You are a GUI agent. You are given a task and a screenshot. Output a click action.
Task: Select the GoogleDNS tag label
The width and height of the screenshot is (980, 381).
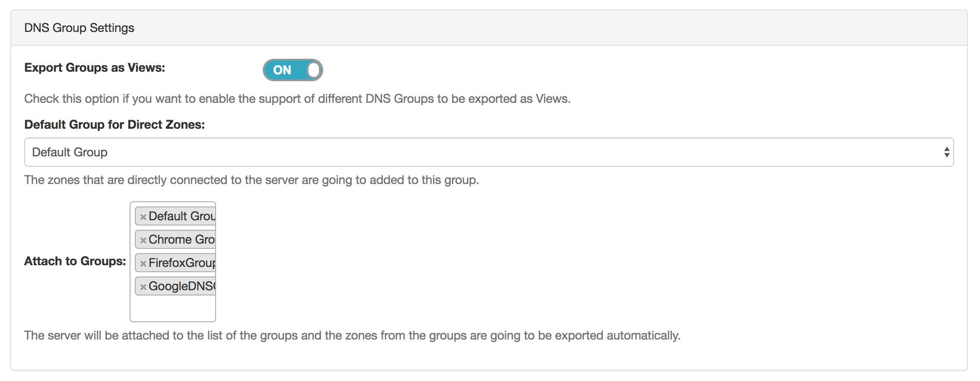[x=182, y=286]
